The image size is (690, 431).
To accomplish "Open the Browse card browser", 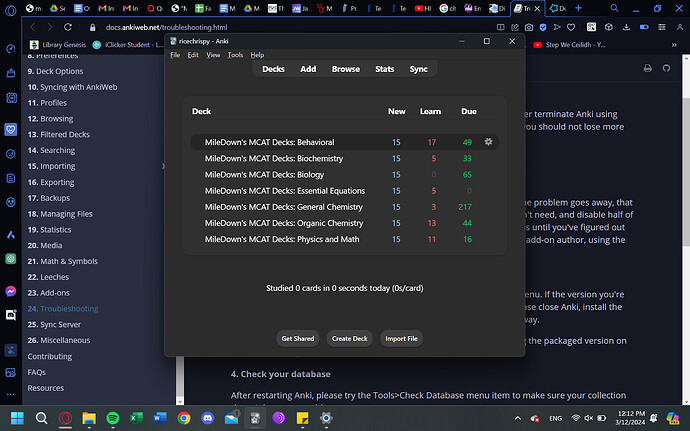I will (x=346, y=69).
